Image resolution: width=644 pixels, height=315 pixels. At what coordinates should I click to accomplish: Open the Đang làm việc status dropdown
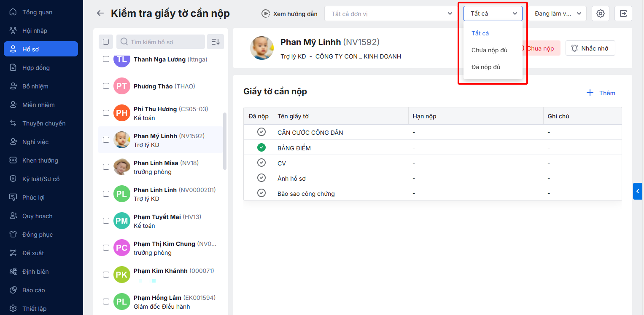[x=558, y=13]
